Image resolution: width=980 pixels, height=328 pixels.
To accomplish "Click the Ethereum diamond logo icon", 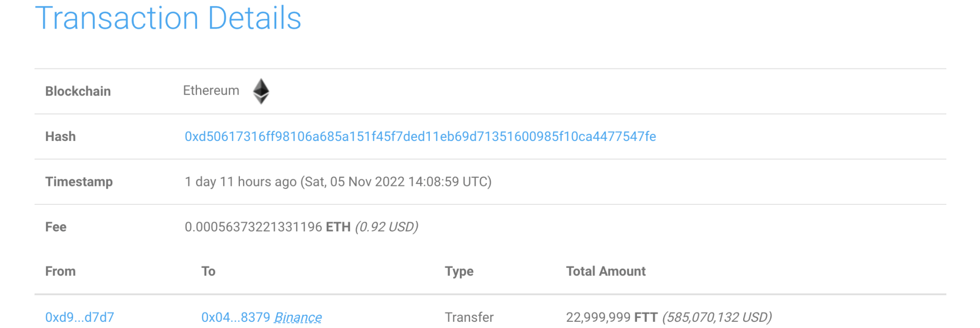I will (261, 91).
